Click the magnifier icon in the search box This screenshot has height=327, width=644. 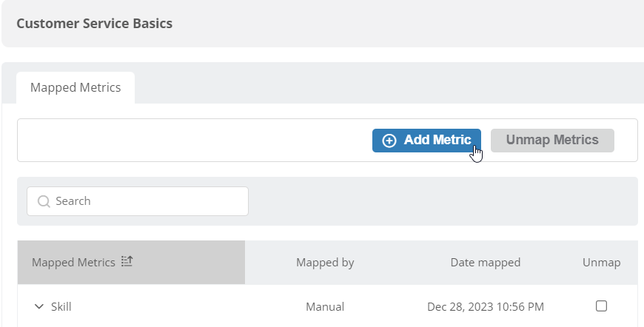pos(44,201)
